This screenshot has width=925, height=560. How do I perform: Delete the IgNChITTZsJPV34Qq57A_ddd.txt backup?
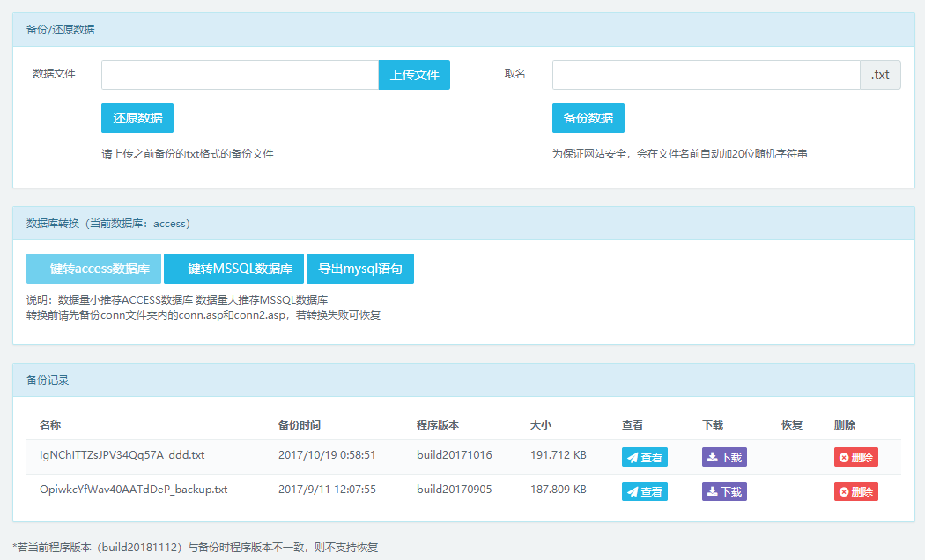click(x=855, y=457)
